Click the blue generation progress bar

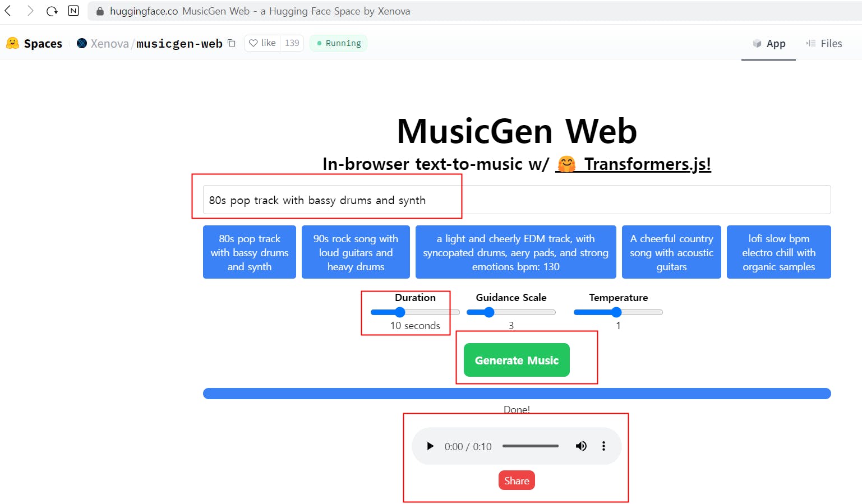tap(517, 394)
